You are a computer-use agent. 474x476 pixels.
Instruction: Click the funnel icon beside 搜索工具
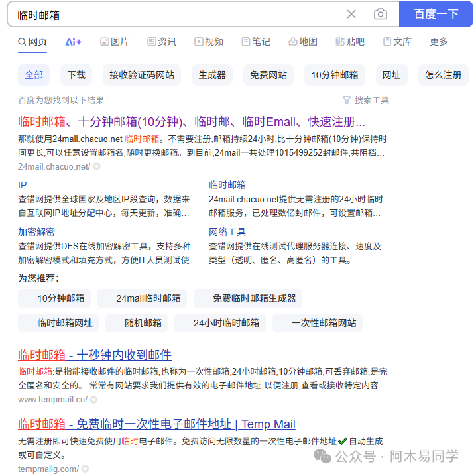point(347,101)
